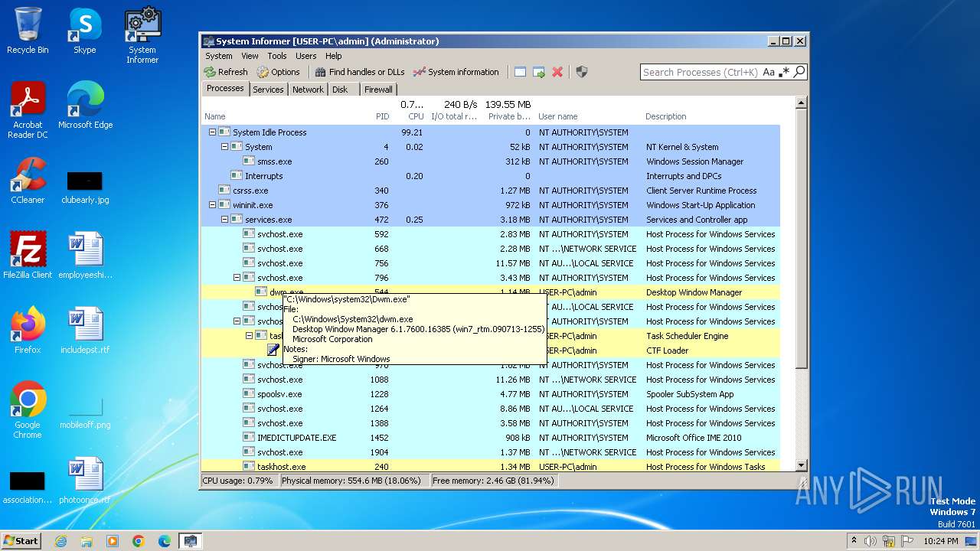This screenshot has width=980, height=551.
Task: Click the process list vertical scrollbar thumb
Action: coord(801,237)
